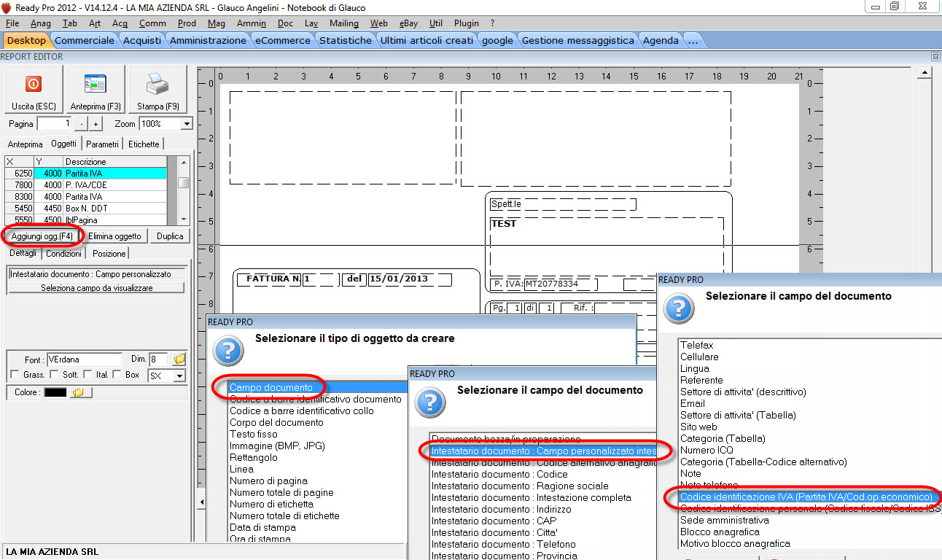The image size is (942, 560).
Task: Open the Agenda tab
Action: pos(661,40)
